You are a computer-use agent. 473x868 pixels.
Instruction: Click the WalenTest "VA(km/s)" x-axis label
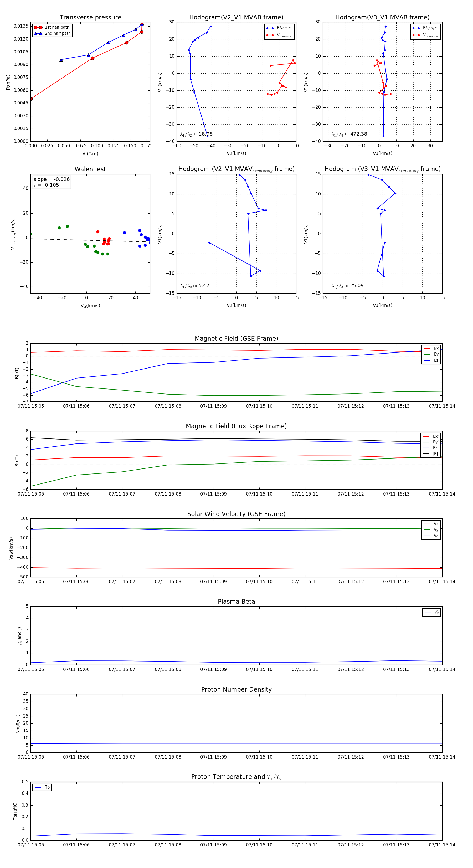tap(90, 306)
